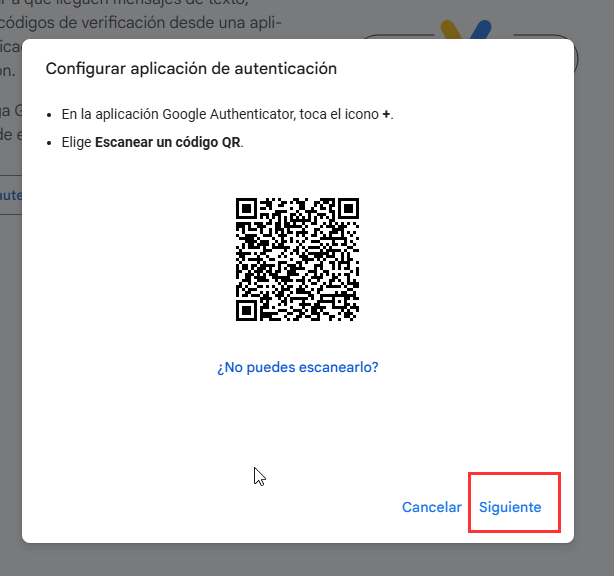Click the QR code's bottom-left finder square
This screenshot has width=614, height=576.
coord(246,311)
